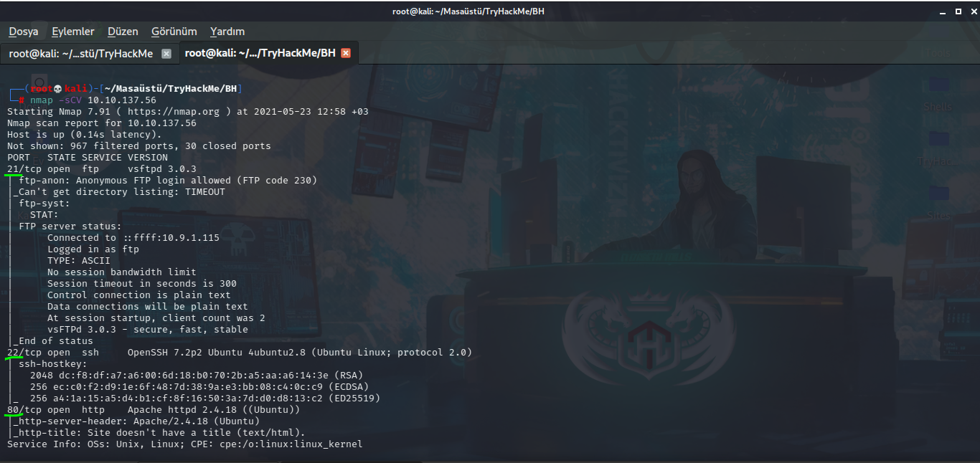Image resolution: width=980 pixels, height=463 pixels.
Task: Click the 'Session timeout in seconds is 300' line
Action: (142, 284)
